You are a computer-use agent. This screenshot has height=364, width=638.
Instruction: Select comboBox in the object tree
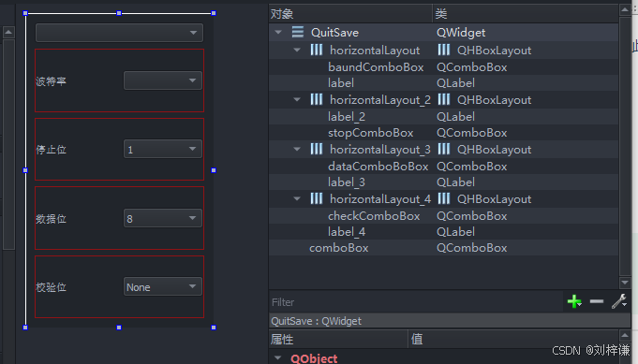[x=339, y=248]
